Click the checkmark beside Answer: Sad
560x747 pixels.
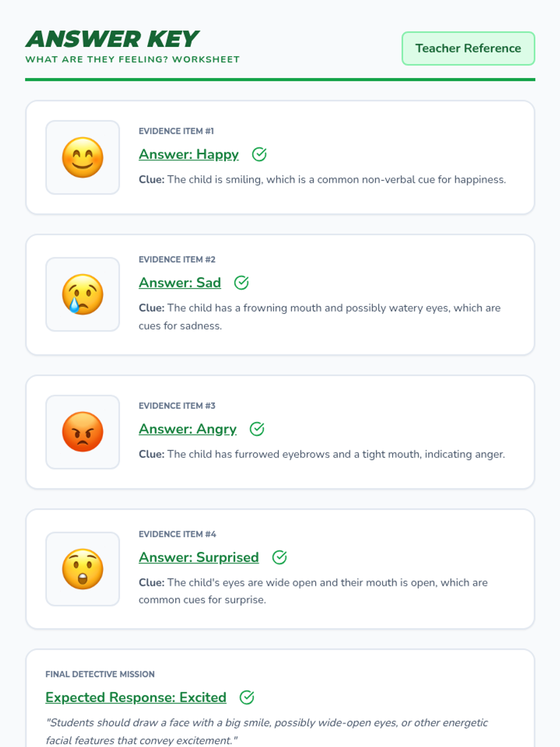click(x=241, y=282)
